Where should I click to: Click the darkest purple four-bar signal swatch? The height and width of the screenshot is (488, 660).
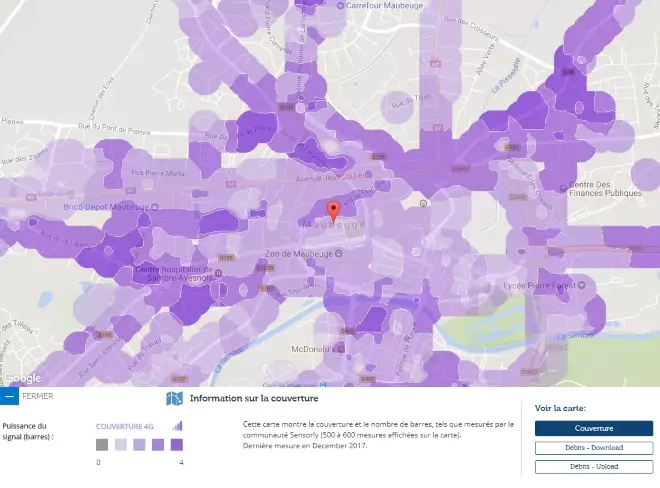[x=175, y=445]
